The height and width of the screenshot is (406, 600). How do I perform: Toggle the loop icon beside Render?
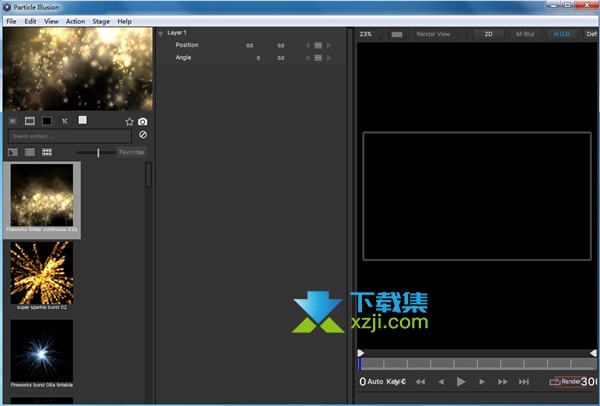554,382
